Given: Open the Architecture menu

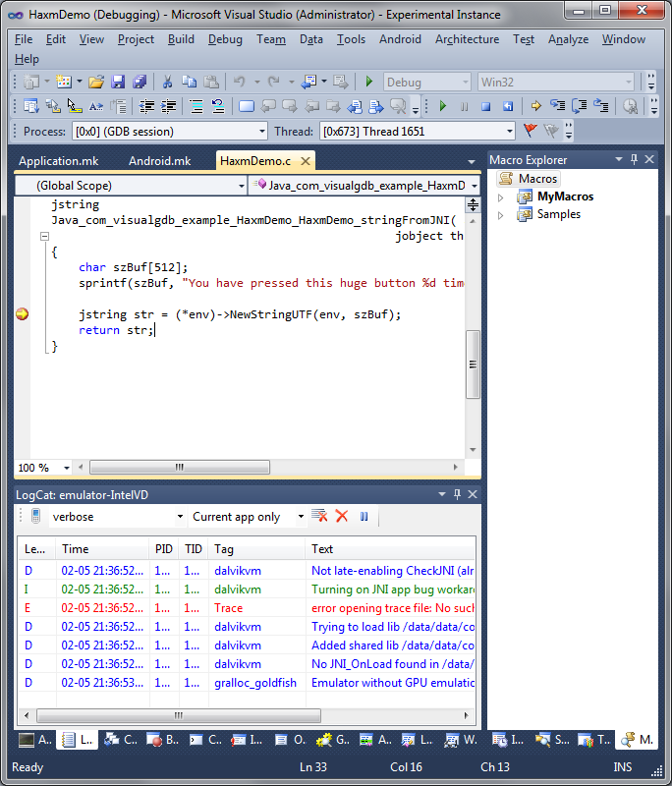Looking at the screenshot, I should [x=467, y=39].
